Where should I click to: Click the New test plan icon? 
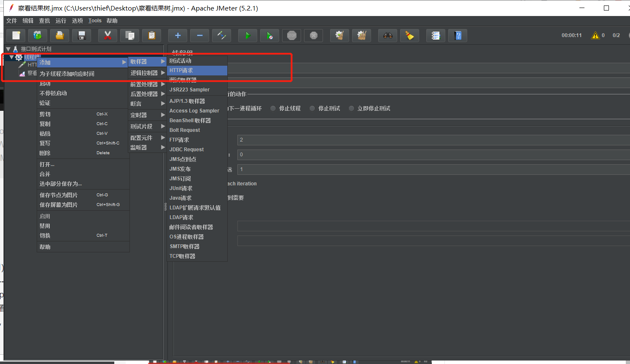pyautogui.click(x=16, y=35)
